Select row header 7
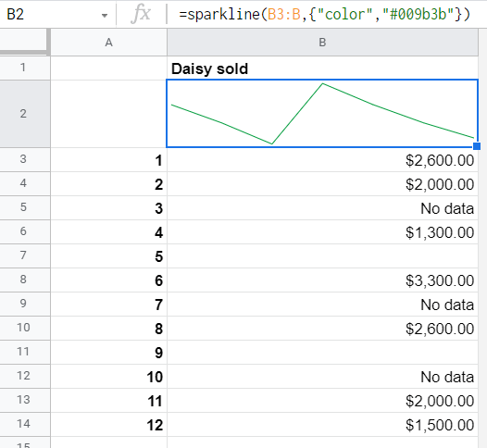This screenshot has height=448, width=487. [x=25, y=255]
